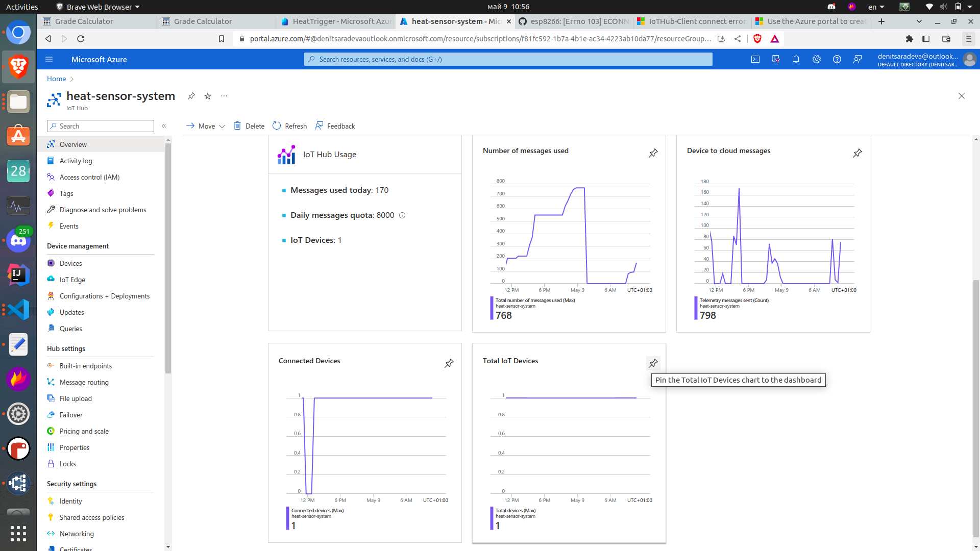The image size is (980, 551).
Task: Open more options ellipsis beside title
Action: tap(224, 96)
